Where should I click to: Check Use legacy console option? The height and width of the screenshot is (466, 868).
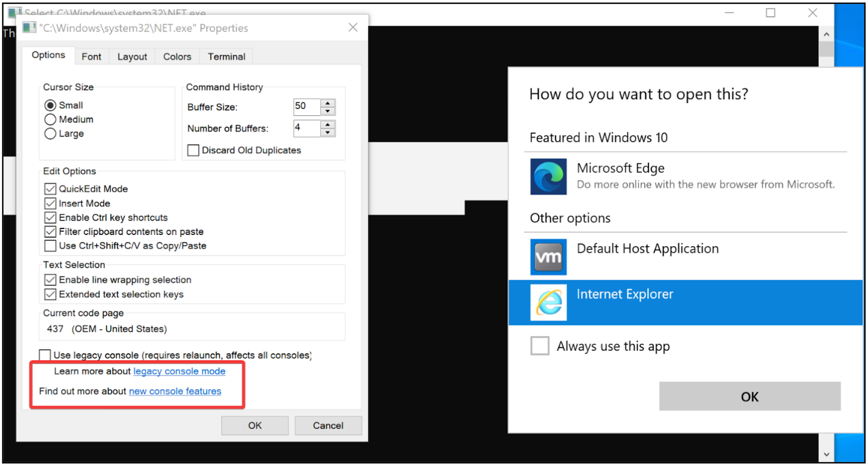click(x=45, y=355)
